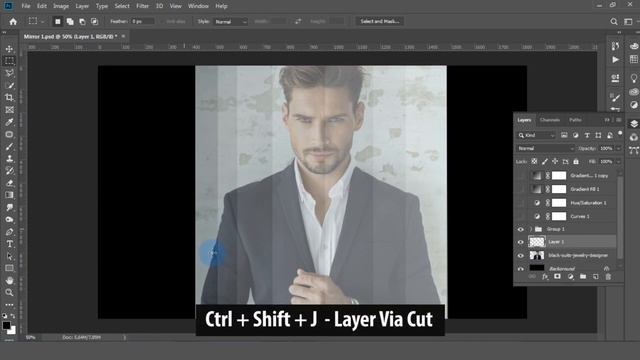Open the layer blend mode dropdown
This screenshot has width=640, height=360.
pyautogui.click(x=546, y=149)
